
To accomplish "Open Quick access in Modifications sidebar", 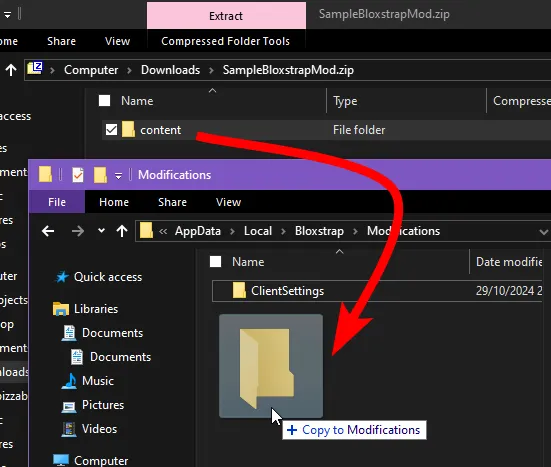I will click(x=108, y=277).
